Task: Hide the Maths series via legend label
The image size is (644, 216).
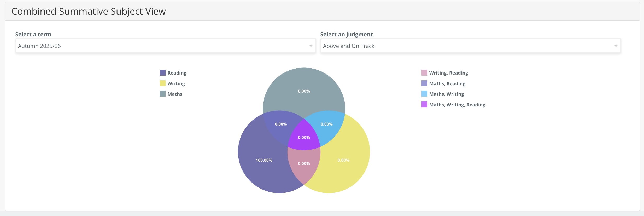Action: 175,94
